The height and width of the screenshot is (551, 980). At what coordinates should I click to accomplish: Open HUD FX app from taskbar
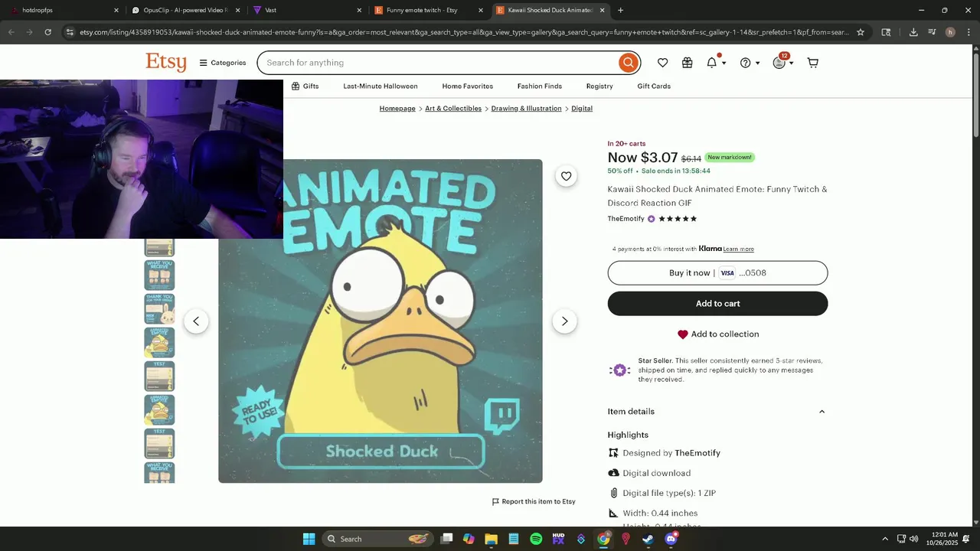[x=558, y=539]
